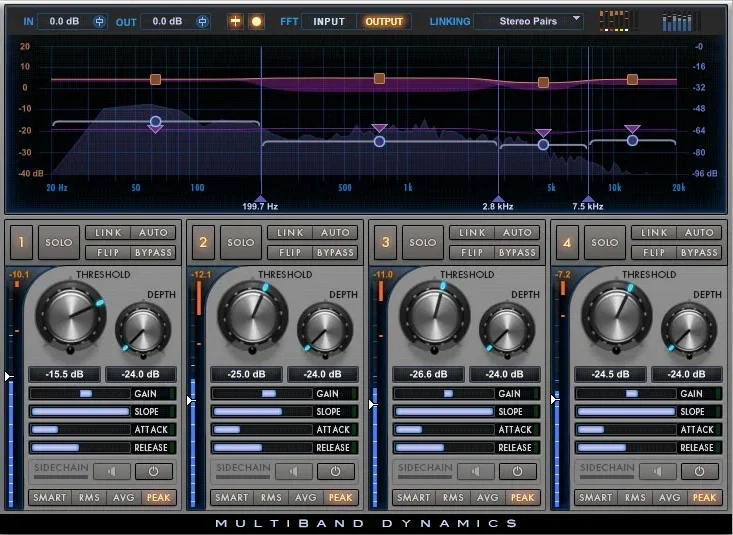The image size is (733, 535).
Task: Click band 2 DEPTH knob
Action: coord(325,329)
